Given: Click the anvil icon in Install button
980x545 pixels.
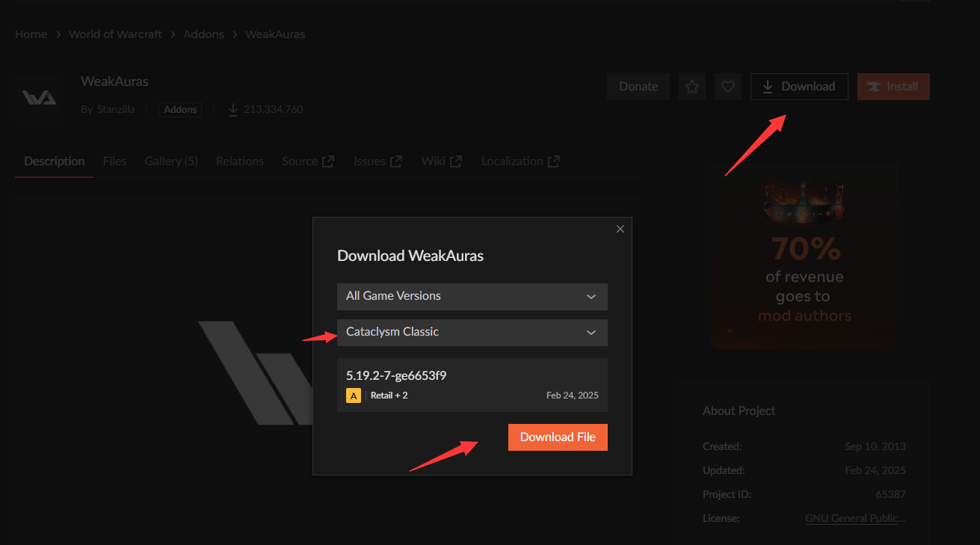Looking at the screenshot, I should point(873,87).
